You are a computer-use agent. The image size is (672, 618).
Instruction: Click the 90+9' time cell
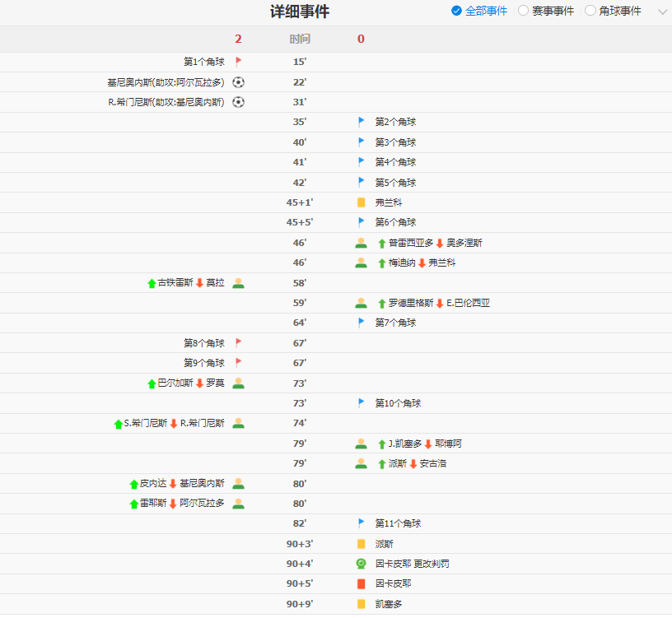click(300, 604)
